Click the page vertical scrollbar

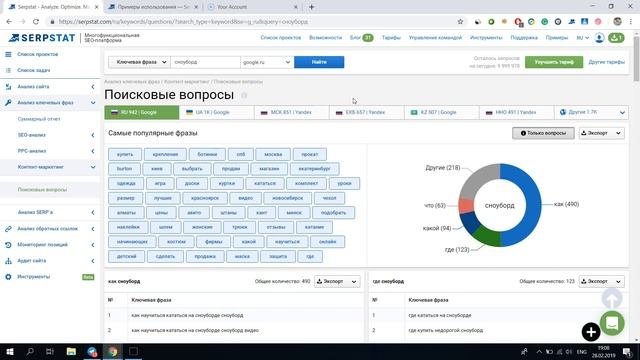[x=636, y=58]
